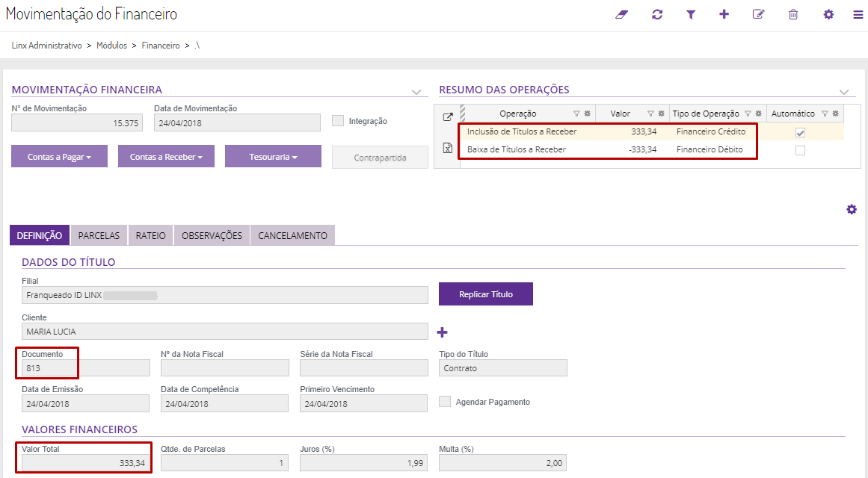Image resolution: width=868 pixels, height=478 pixels.
Task: Collapse the Resumo das Operações panel
Action: pos(844,92)
